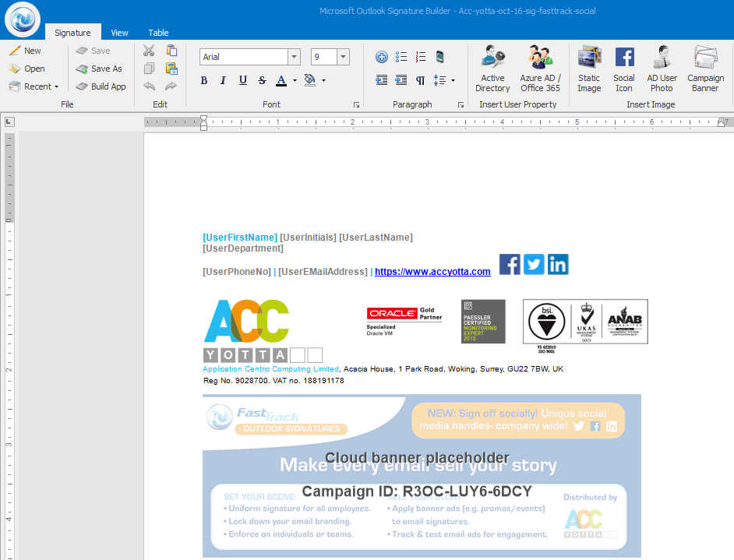Open the font size dropdown arrow
This screenshot has height=560, width=734.
point(343,57)
